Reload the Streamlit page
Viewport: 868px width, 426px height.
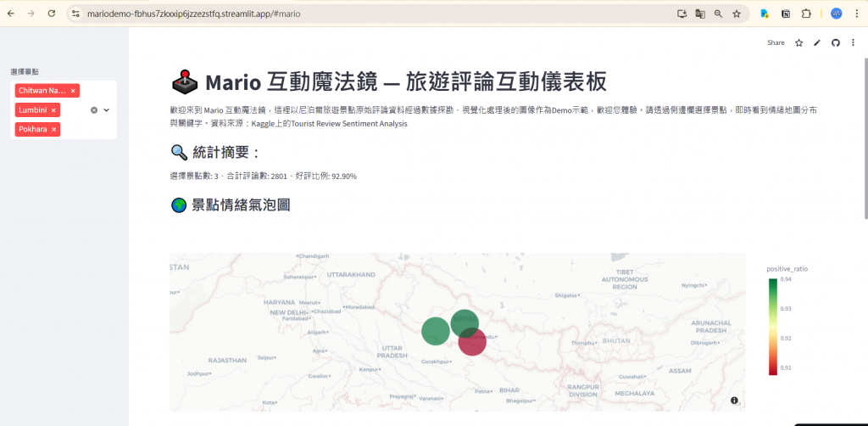pos(52,14)
